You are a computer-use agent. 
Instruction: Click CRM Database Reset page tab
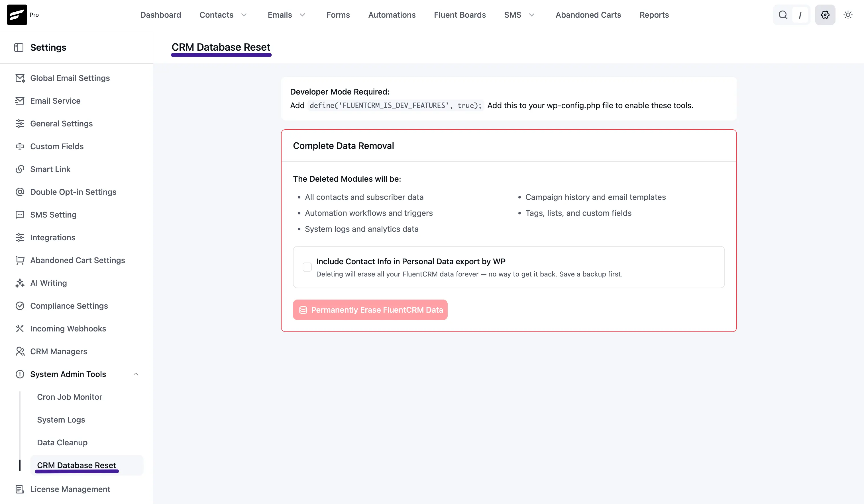(221, 47)
